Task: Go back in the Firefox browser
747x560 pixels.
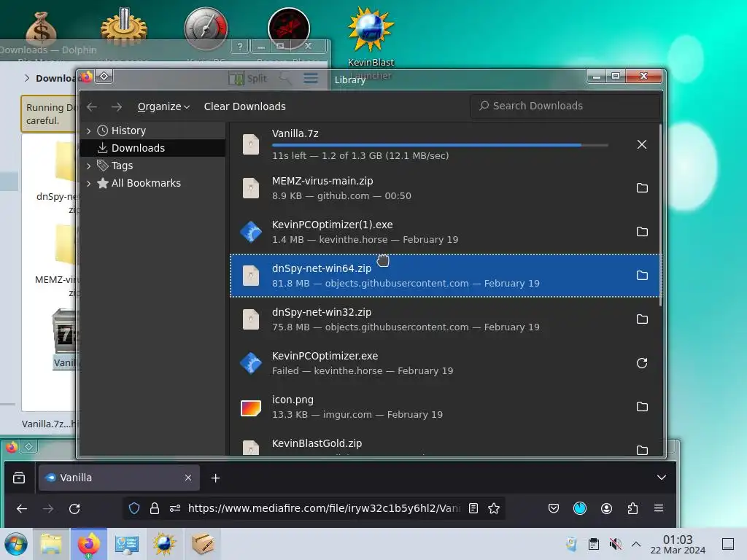Action: tap(22, 508)
